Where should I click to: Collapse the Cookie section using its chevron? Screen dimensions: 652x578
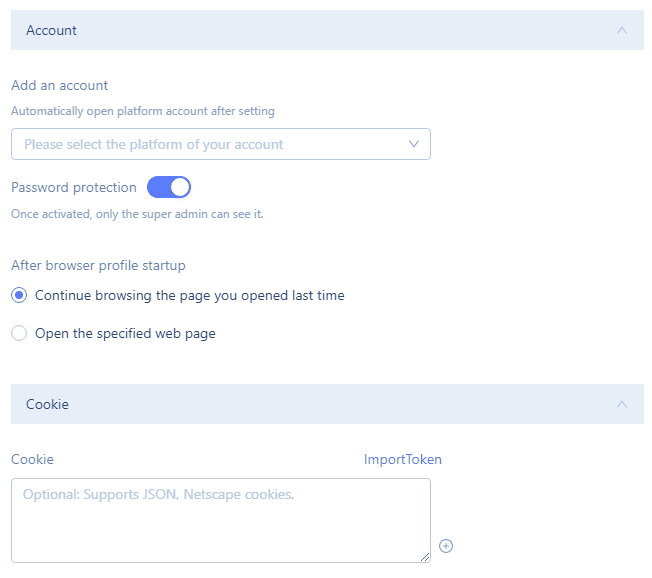click(622, 404)
